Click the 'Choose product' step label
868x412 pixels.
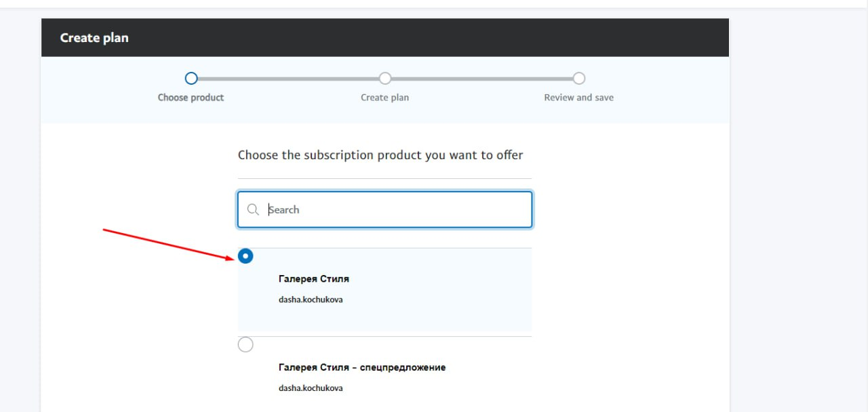191,98
